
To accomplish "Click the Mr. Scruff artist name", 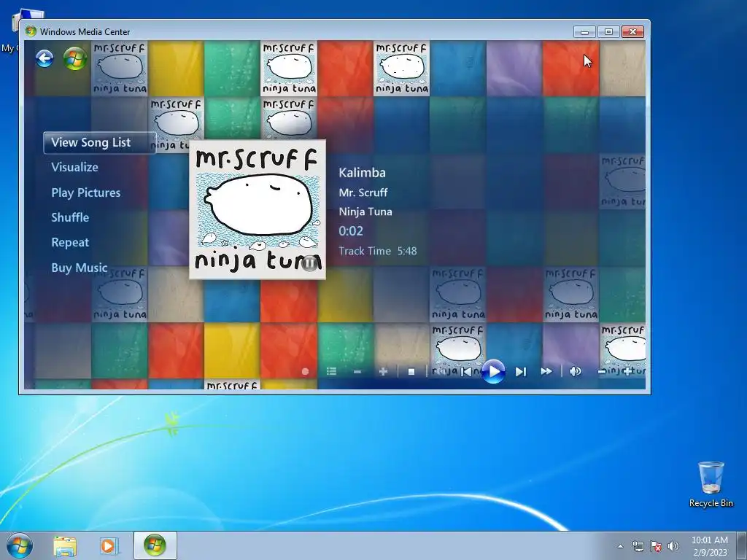I will pos(363,192).
